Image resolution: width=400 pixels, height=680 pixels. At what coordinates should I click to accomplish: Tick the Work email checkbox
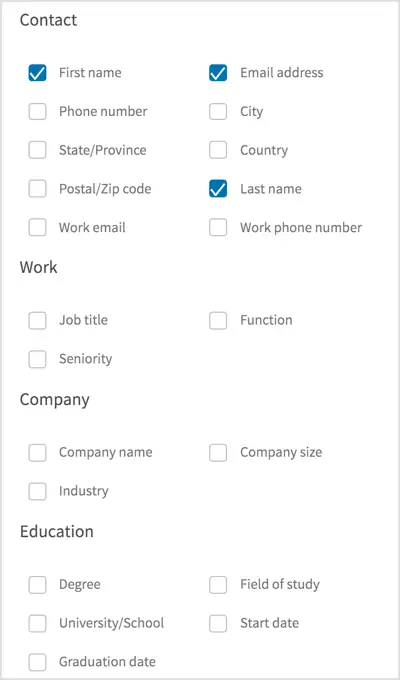[x=37, y=227]
